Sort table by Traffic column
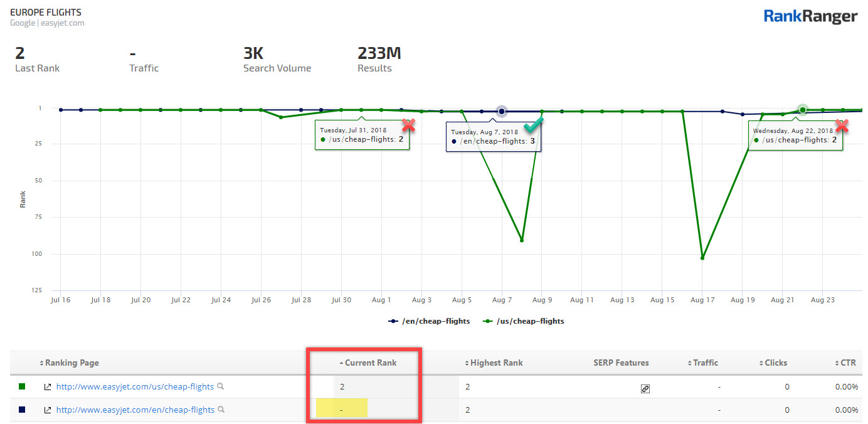The width and height of the screenshot is (868, 424). 703,363
